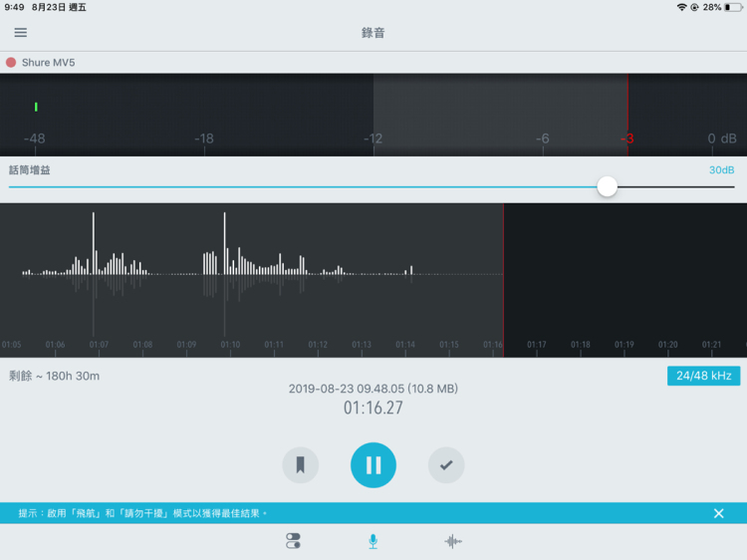Add a bookmark marker to the recording

pyautogui.click(x=300, y=464)
